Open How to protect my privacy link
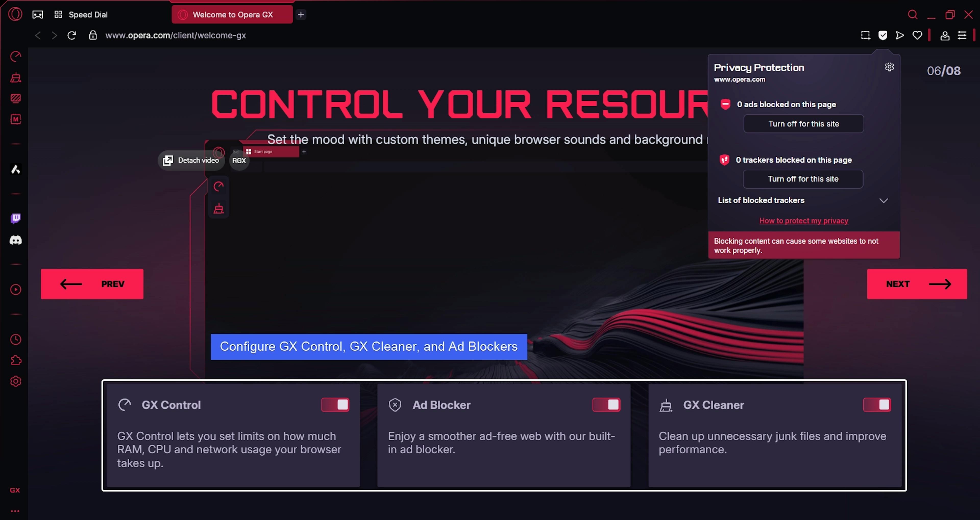 coord(803,221)
